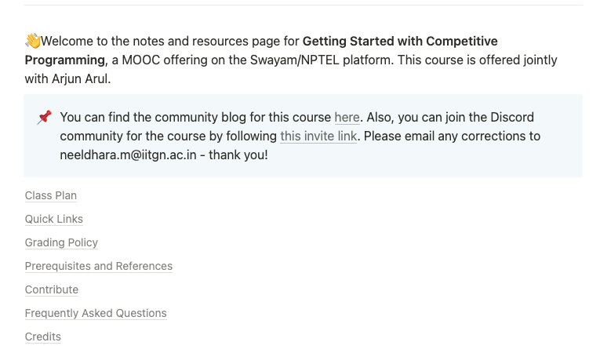This screenshot has width=600, height=364.
Task: Go to Quick Links section
Action: click(54, 219)
